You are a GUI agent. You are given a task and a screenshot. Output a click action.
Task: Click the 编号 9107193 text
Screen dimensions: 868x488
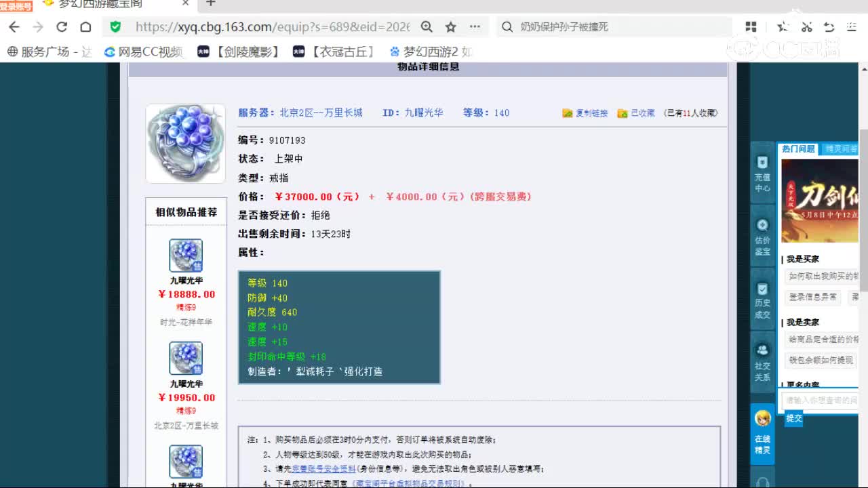(x=272, y=140)
